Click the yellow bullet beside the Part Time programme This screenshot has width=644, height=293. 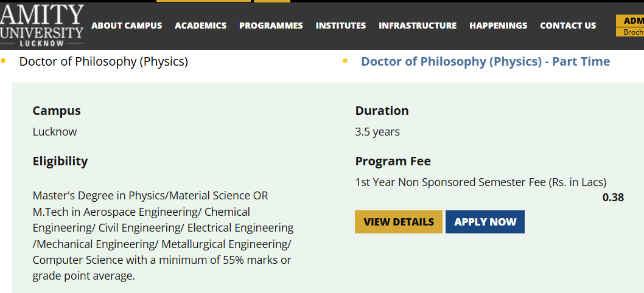click(x=345, y=61)
